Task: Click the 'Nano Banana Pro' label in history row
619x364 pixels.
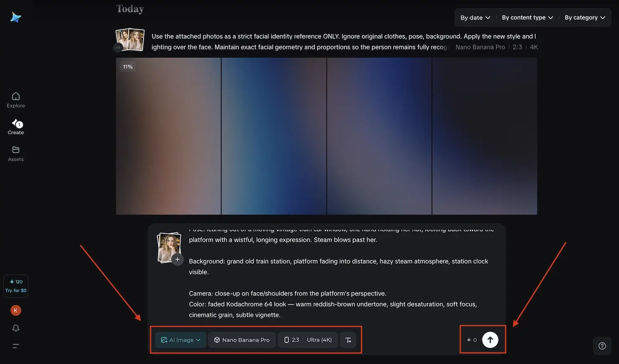Action: click(x=480, y=47)
